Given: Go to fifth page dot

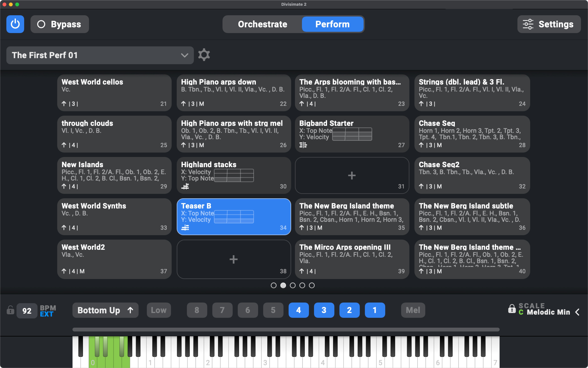Looking at the screenshot, I should (x=312, y=285).
